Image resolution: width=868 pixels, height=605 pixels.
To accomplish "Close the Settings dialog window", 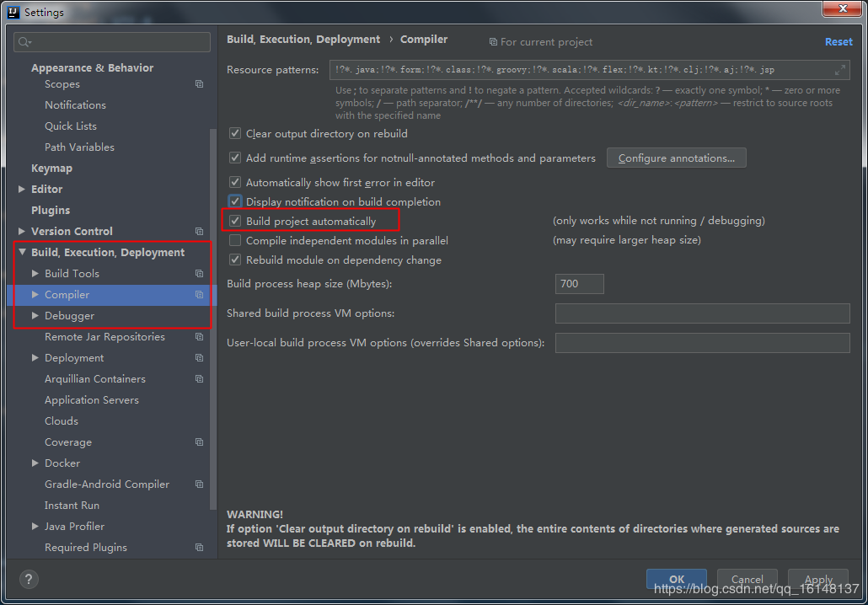I will pos(842,8).
